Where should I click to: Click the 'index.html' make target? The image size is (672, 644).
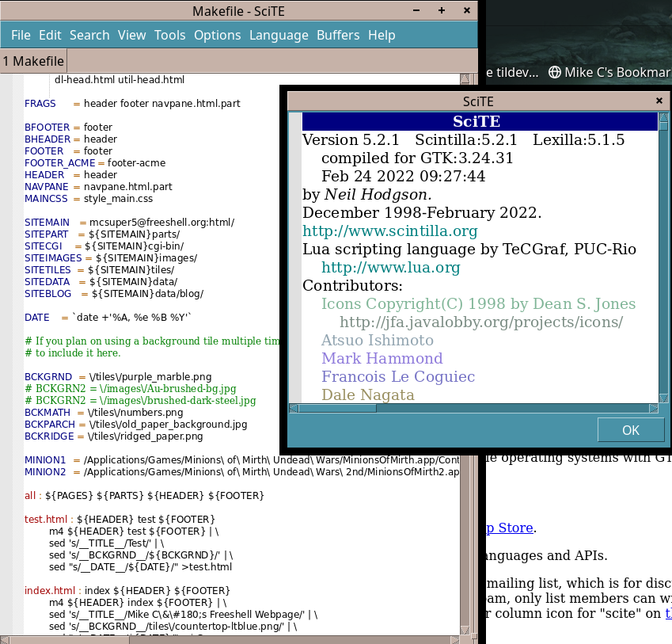50,590
